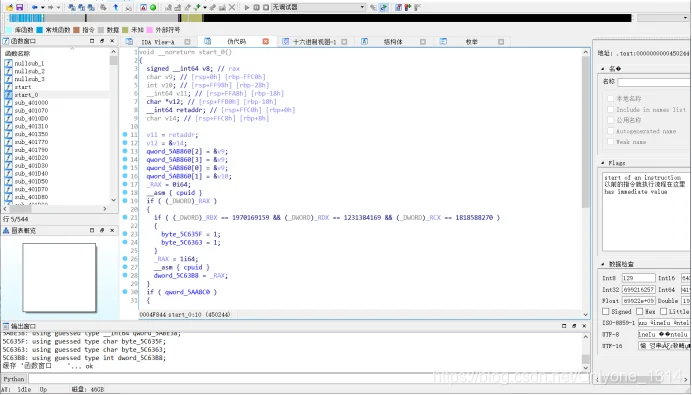Open forward-navigation history dropdown arrow
The width and height of the screenshot is (692, 395).
click(x=58, y=8)
